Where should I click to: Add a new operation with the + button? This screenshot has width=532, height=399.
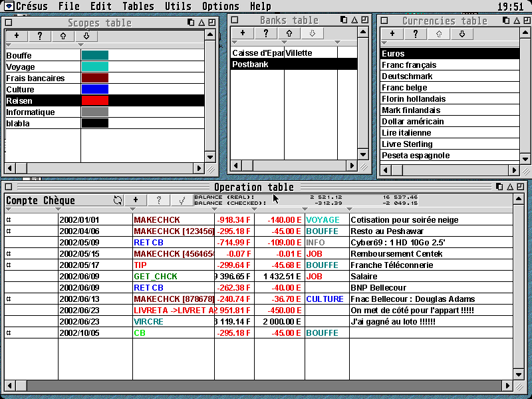tap(136, 199)
